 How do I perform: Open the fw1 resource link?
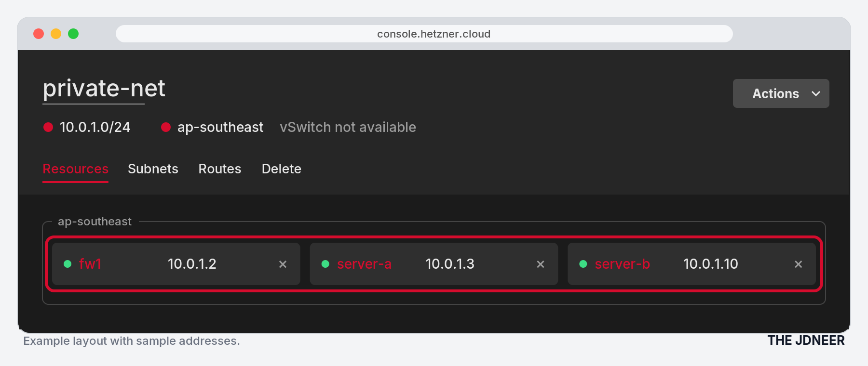point(90,264)
